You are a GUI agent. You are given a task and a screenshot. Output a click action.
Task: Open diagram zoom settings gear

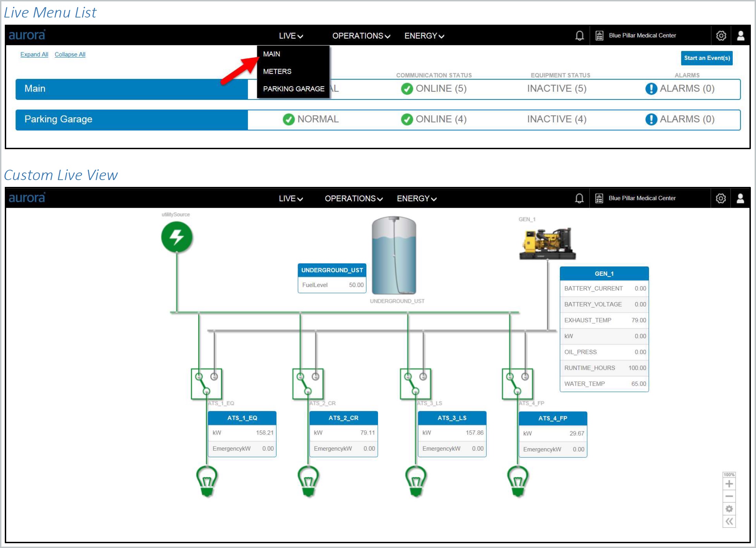click(729, 509)
